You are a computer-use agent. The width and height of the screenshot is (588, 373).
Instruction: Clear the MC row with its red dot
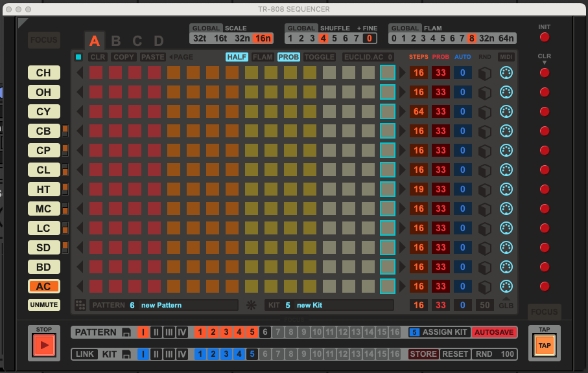[545, 209]
